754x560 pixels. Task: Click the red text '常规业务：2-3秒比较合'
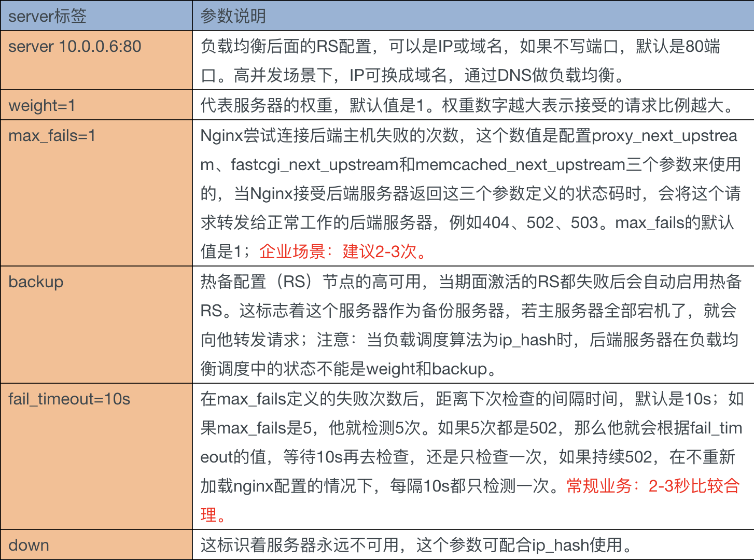coord(653,486)
